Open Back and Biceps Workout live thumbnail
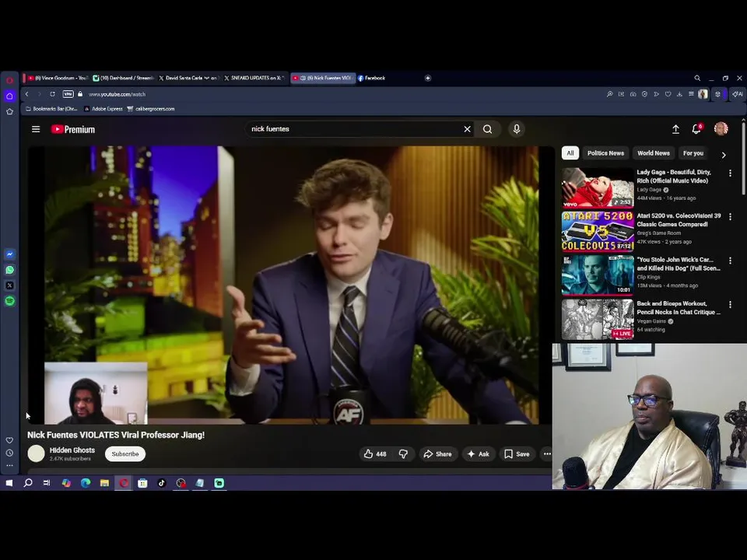This screenshot has width=747, height=560. tap(598, 319)
